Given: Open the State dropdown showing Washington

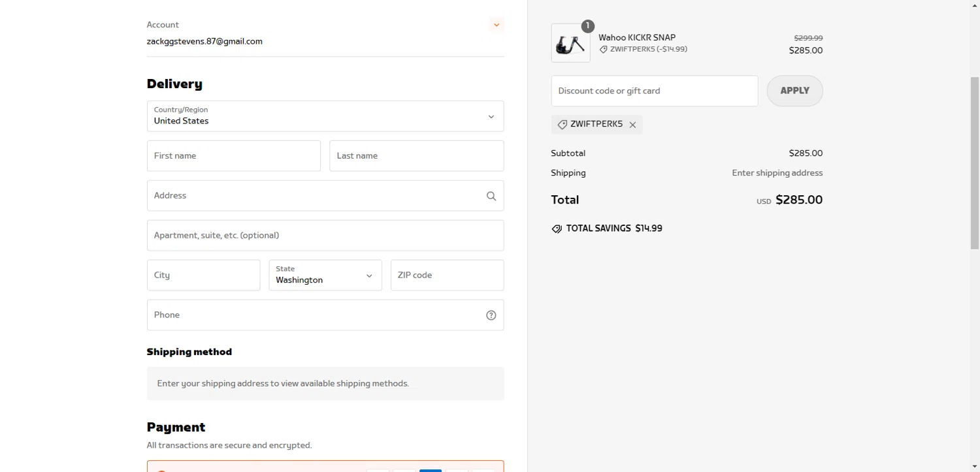Looking at the screenshot, I should pos(325,275).
